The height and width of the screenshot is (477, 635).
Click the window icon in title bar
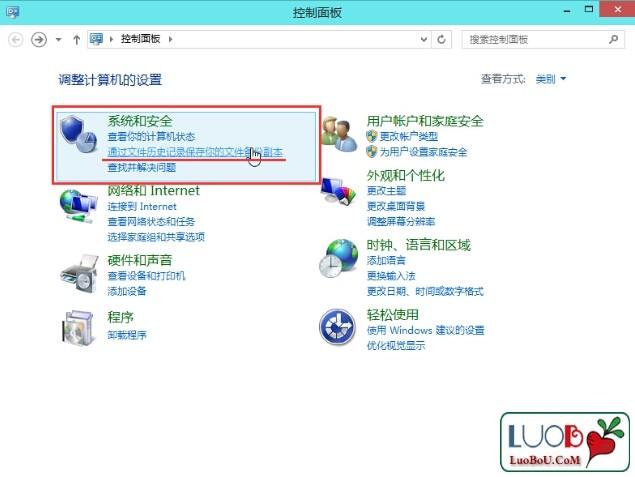click(x=13, y=12)
